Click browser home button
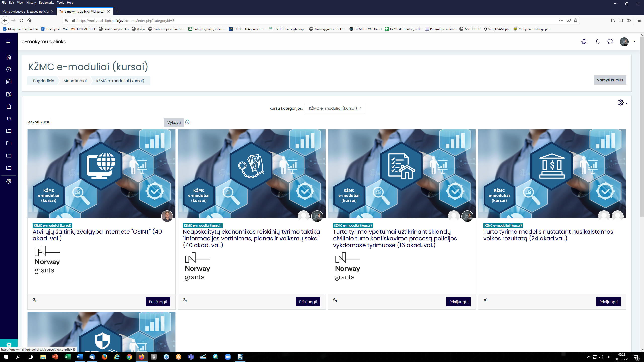This screenshot has width=644, height=362. tap(29, 20)
